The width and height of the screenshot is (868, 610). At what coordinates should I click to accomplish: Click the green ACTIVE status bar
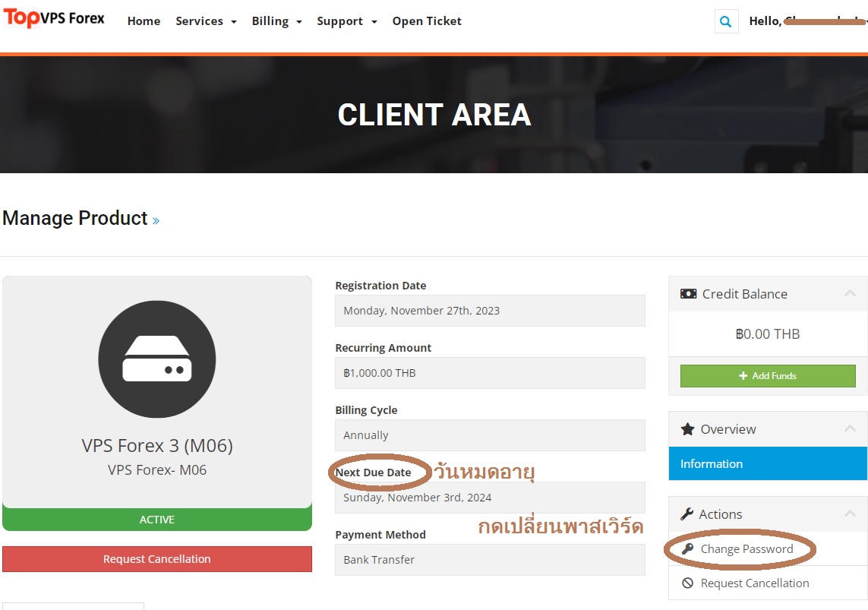point(157,519)
